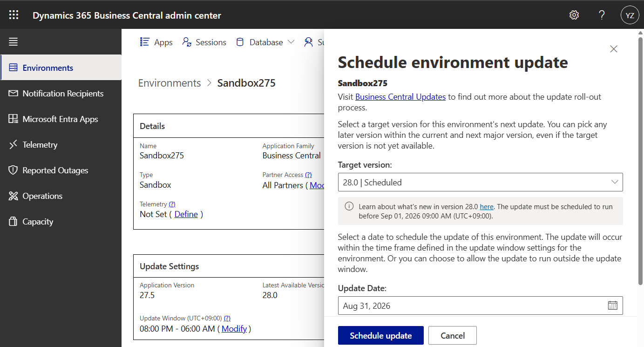Collapse the sidebar with the hamburger icon

13,41
